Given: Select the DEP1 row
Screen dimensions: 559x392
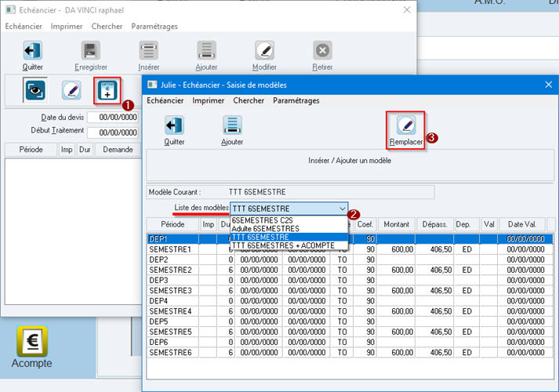Looking at the screenshot, I should (350, 239).
